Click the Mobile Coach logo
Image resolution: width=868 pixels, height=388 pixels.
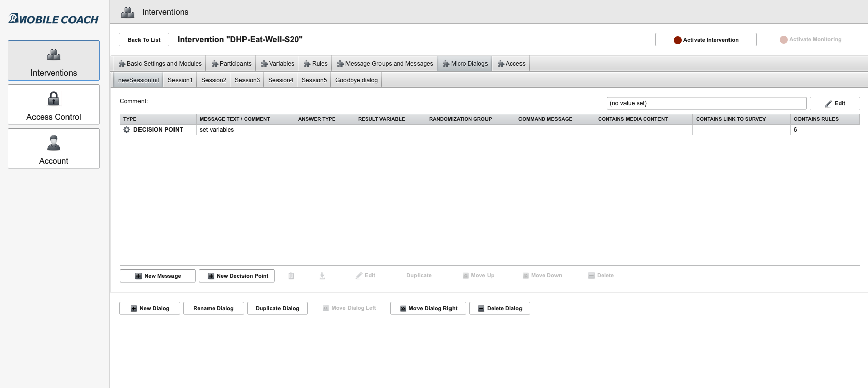(53, 19)
